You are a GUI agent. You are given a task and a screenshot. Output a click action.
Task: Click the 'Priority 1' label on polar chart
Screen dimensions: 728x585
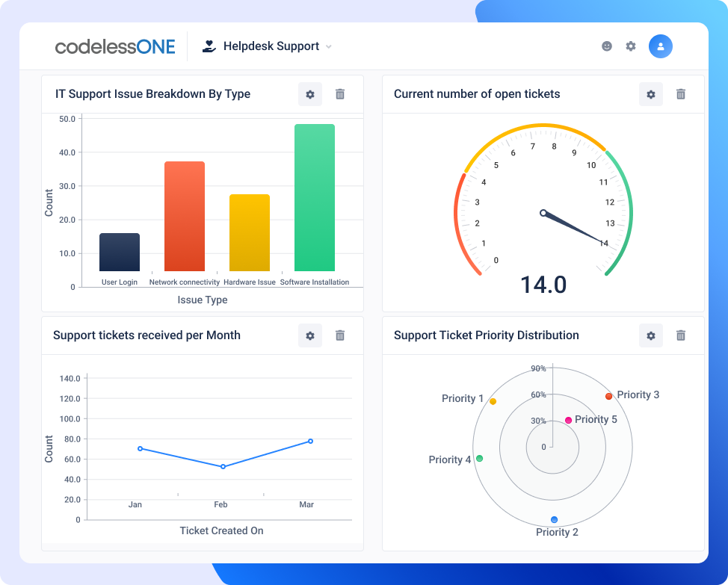463,398
